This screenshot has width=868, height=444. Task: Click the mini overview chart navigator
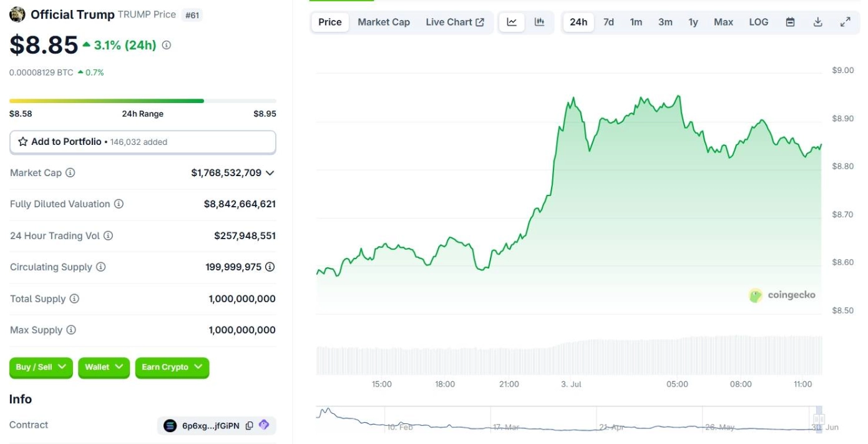pyautogui.click(x=569, y=419)
